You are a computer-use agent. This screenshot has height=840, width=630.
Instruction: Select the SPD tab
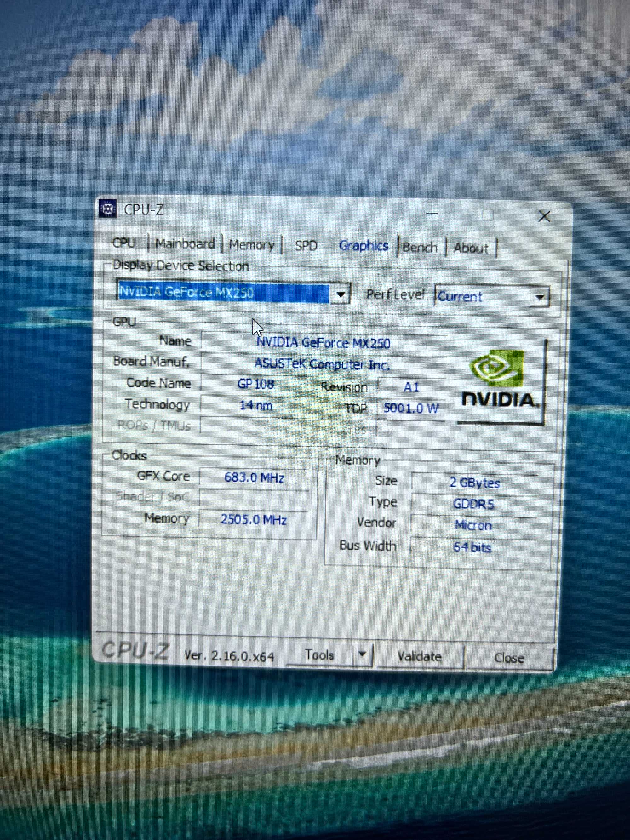coord(306,246)
